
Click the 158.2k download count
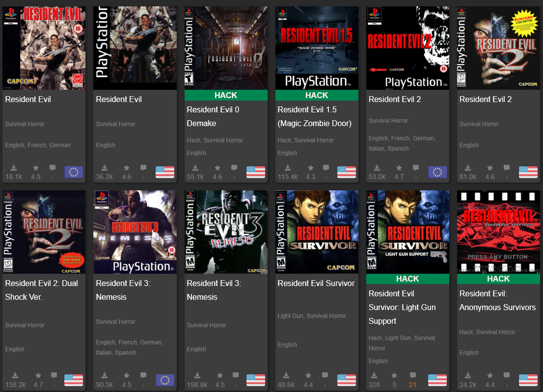[16, 385]
